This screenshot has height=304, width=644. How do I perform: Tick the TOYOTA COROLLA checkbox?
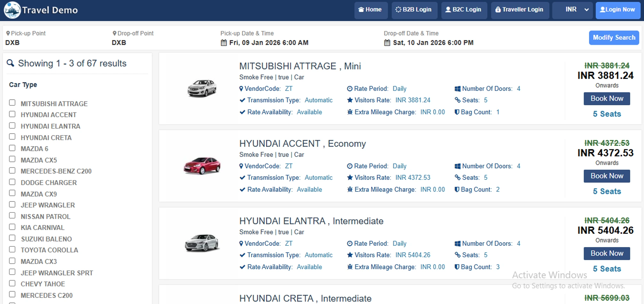tap(12, 249)
